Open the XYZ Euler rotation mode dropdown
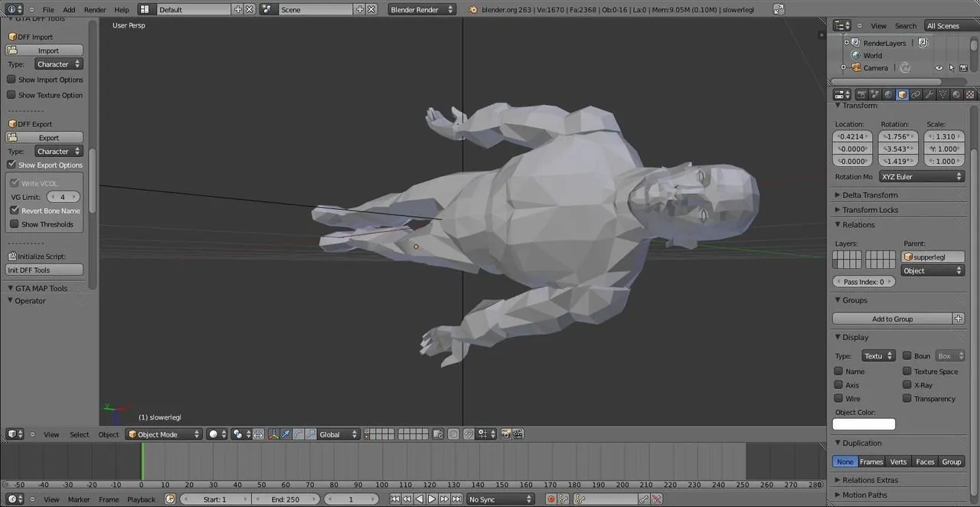Viewport: 980px width, 507px height. pyautogui.click(x=921, y=176)
